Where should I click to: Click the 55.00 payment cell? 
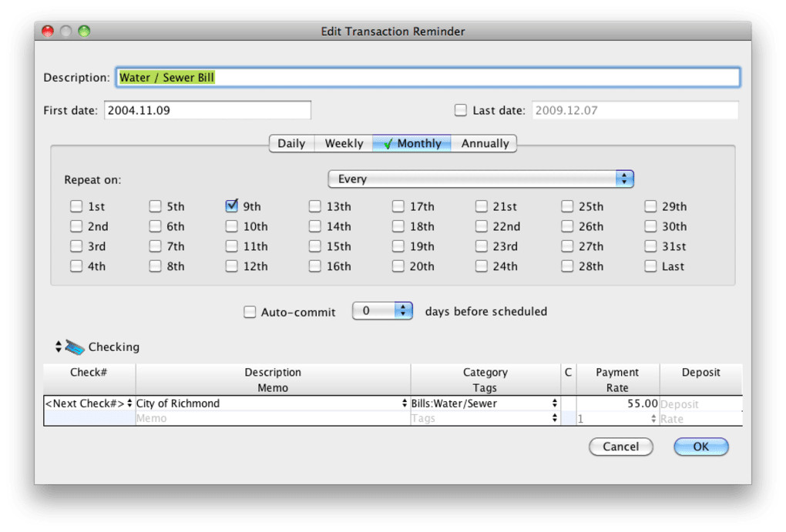tap(617, 403)
